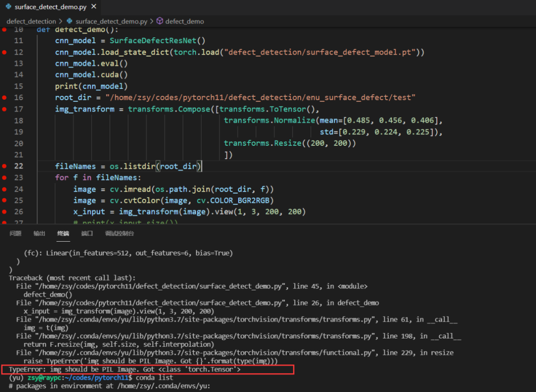The width and height of the screenshot is (536, 392).
Task: Click print(cnn_model) on line 15
Action: click(91, 86)
